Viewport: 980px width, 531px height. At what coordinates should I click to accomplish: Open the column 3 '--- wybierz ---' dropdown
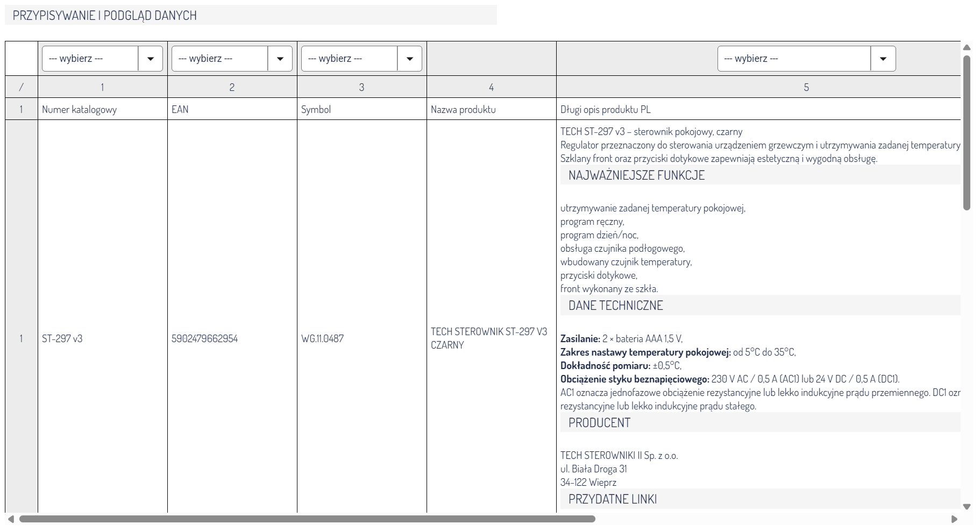pyautogui.click(x=361, y=59)
